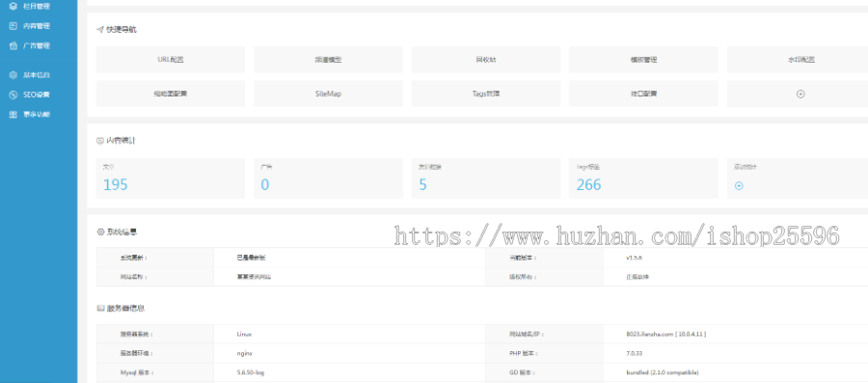Viewport: 868px width, 383px height.
Task: Click the Mysql 版本 label cell
Action: 155,372
